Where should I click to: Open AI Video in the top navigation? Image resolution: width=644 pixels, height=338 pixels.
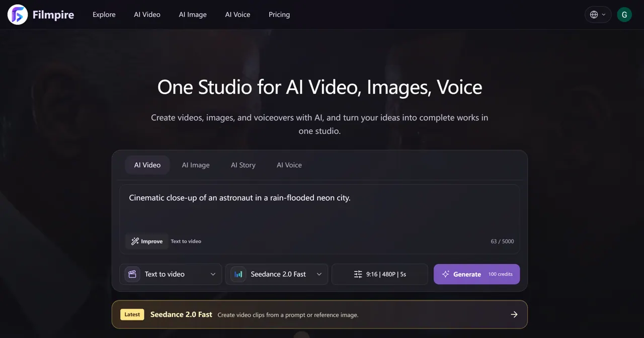[x=147, y=15]
